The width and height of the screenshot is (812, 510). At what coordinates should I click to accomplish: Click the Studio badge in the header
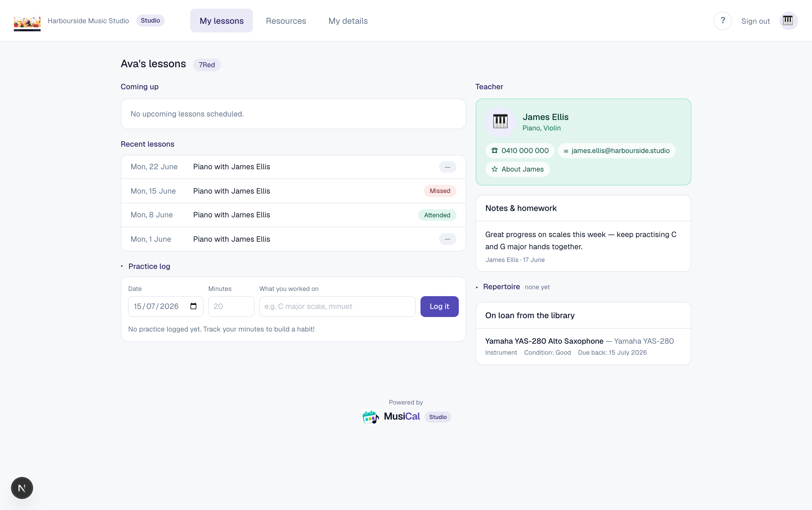[151, 21]
